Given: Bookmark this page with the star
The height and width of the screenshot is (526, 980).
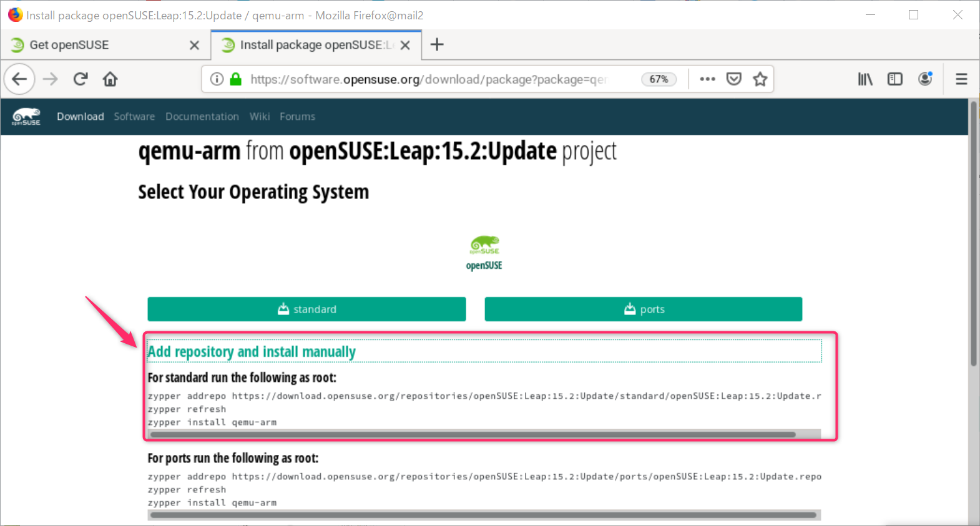Looking at the screenshot, I should point(760,79).
